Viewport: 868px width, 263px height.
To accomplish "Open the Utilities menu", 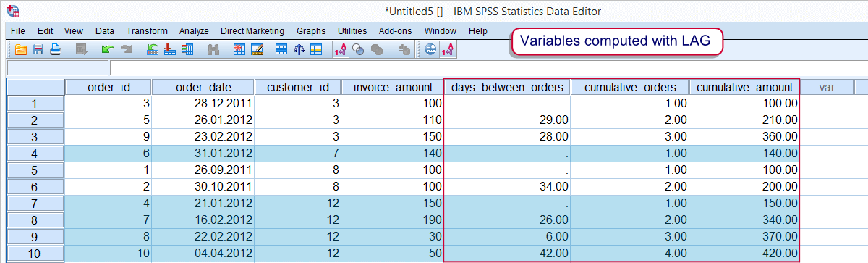I will 352,31.
